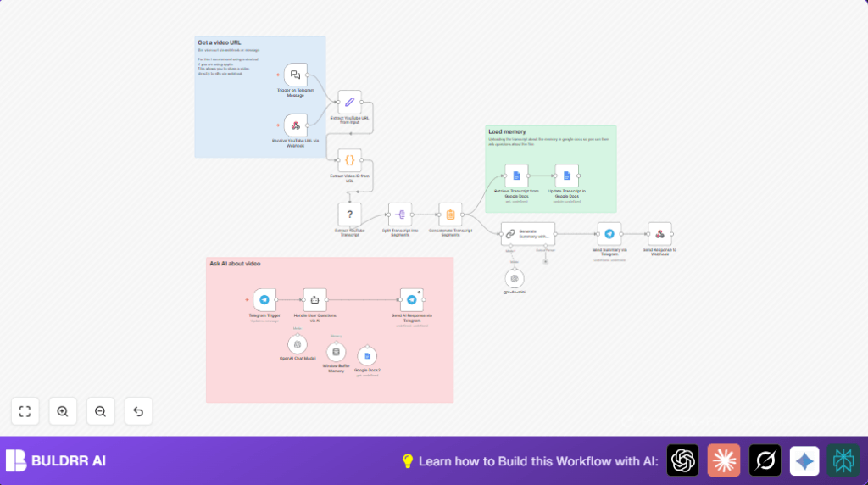Zoom in on the workflow canvas
Viewport: 868px width, 485px height.
(x=63, y=411)
